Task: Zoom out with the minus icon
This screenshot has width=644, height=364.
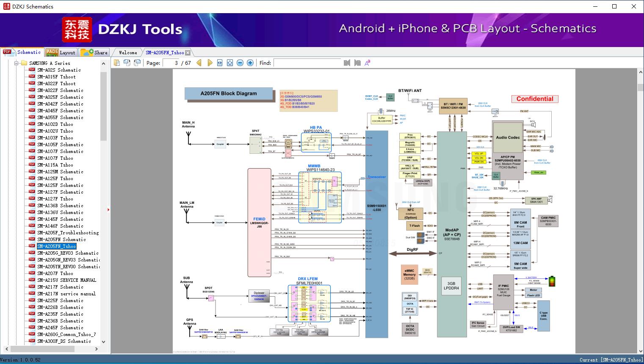Action: click(x=240, y=63)
